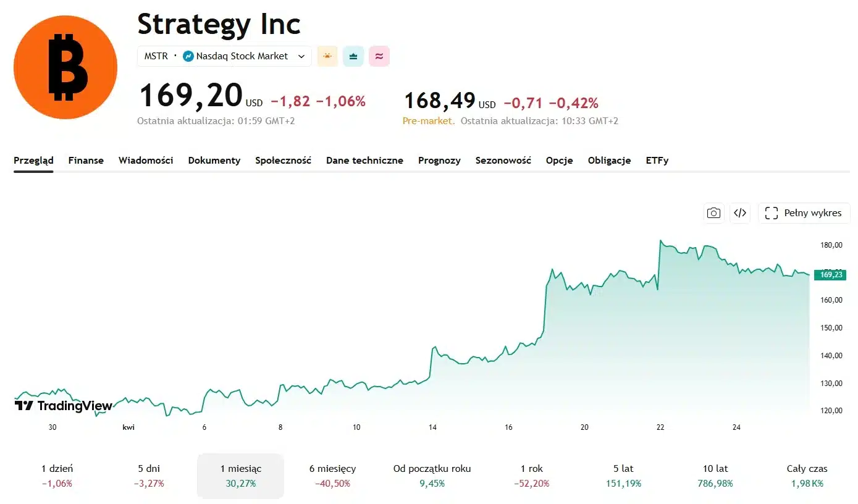Switch to the Finanse tab
Screen dimensions: 858x504
pyautogui.click(x=86, y=161)
